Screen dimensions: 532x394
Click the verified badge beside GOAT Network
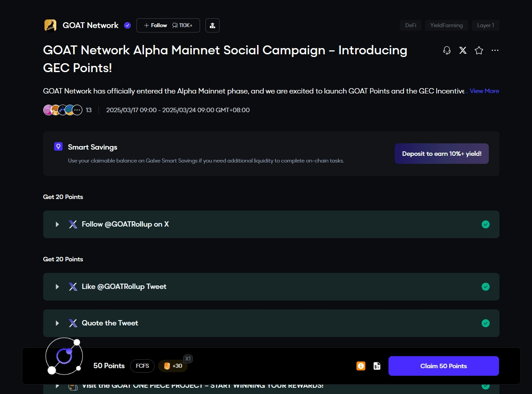click(x=127, y=25)
